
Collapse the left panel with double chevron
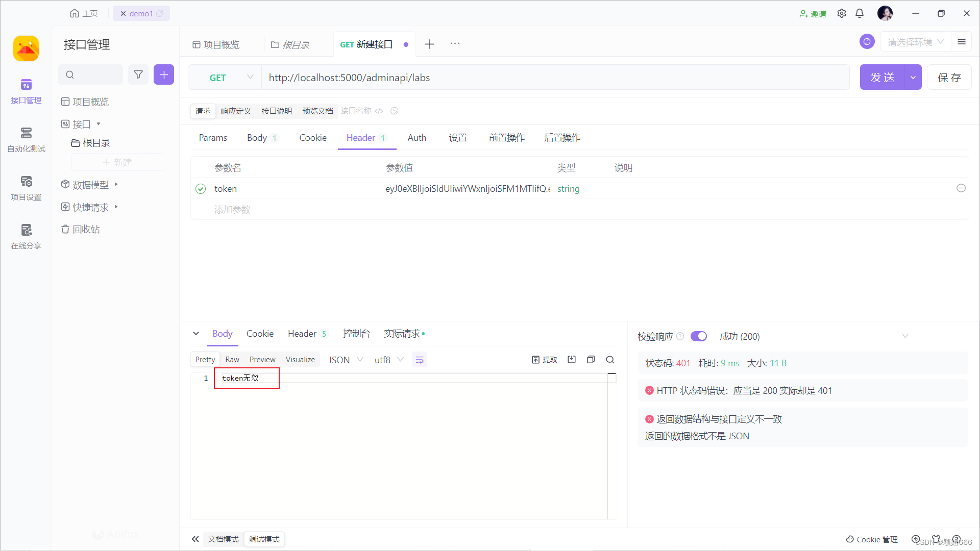(195, 539)
